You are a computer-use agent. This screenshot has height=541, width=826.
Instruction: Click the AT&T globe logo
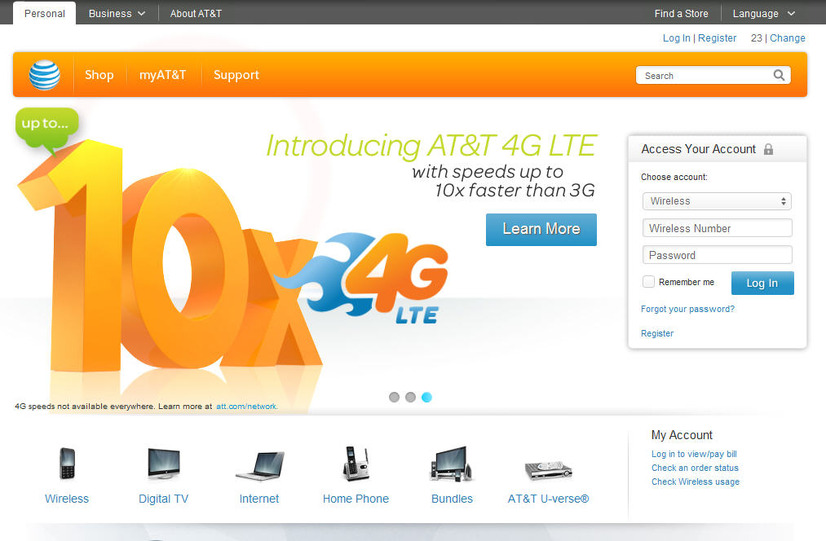[x=44, y=75]
